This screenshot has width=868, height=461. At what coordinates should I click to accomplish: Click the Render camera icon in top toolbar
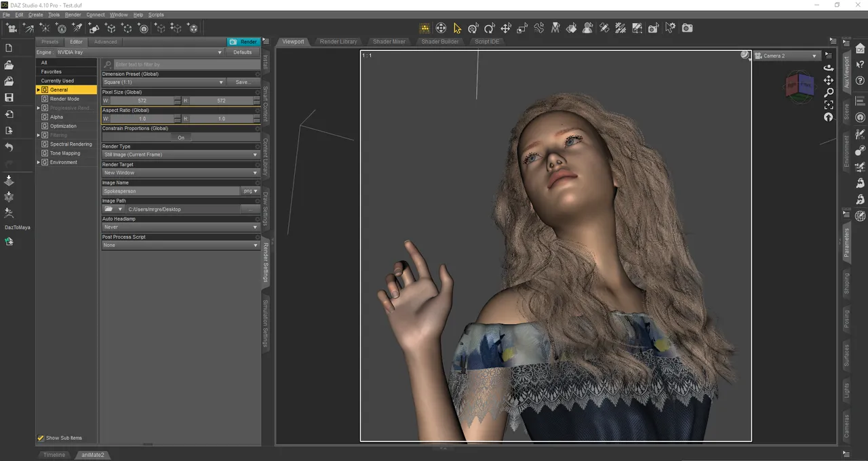tap(687, 28)
